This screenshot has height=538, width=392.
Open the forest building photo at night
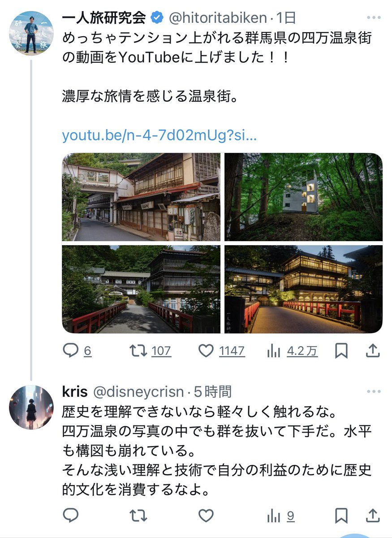[x=303, y=197]
